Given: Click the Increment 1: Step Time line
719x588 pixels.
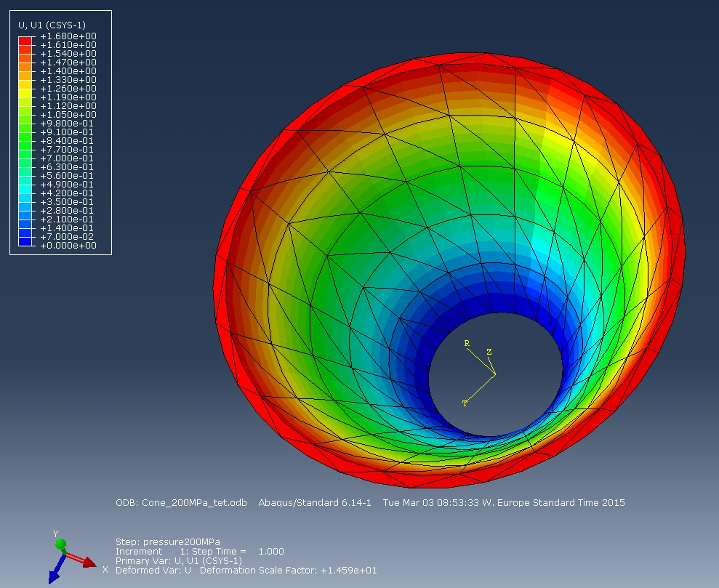Looking at the screenshot, I should (x=200, y=552).
